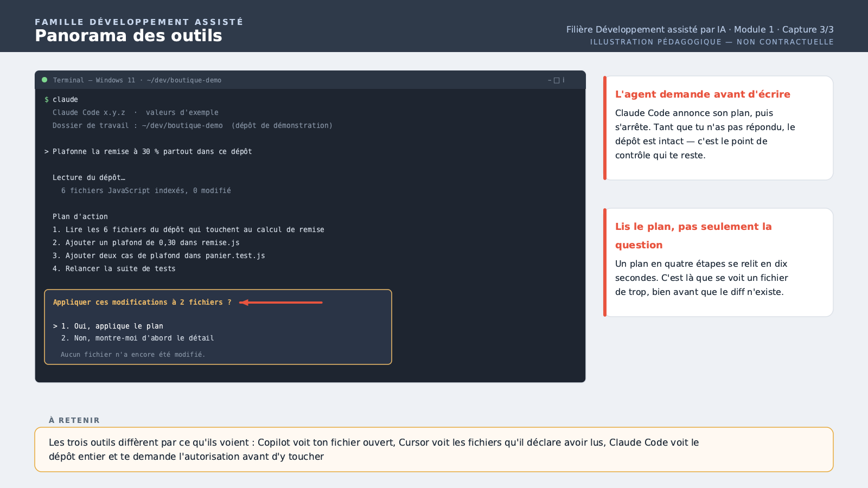Viewport: 868px width, 488px height.
Task: Click the paragraph starting 'Claude Code annonce son plan'
Action: pyautogui.click(x=705, y=134)
